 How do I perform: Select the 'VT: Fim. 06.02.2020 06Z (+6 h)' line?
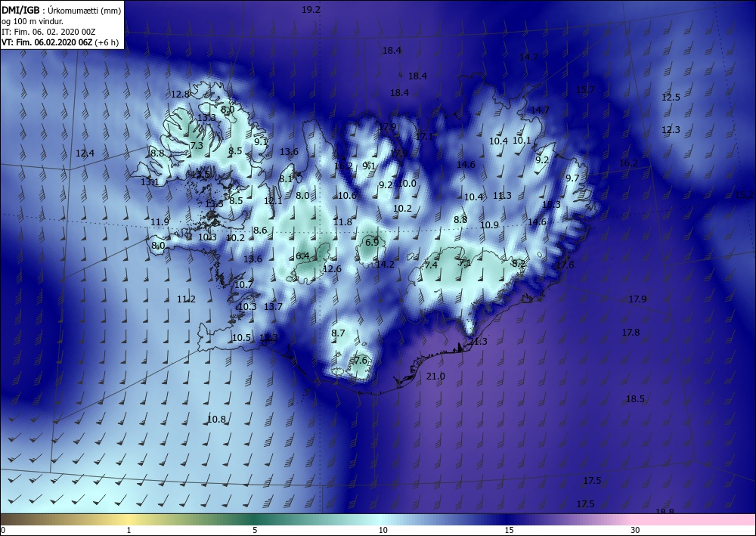tap(60, 42)
